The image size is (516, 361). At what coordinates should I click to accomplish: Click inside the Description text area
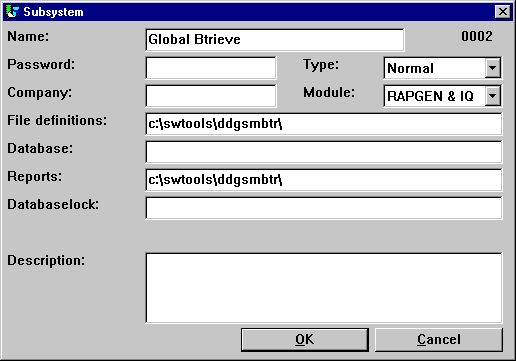click(x=324, y=288)
